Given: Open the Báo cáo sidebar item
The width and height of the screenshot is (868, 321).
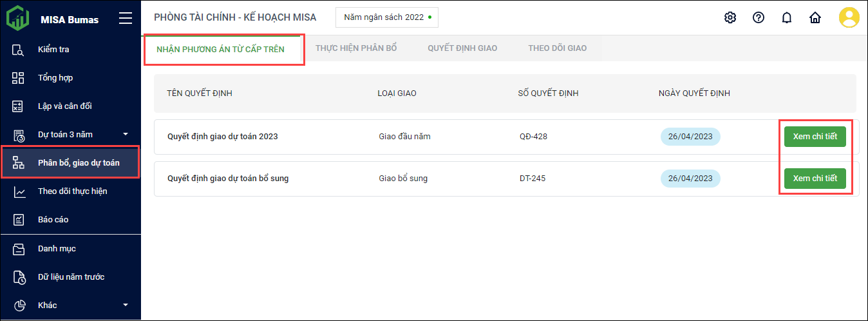Looking at the screenshot, I should pyautogui.click(x=53, y=220).
